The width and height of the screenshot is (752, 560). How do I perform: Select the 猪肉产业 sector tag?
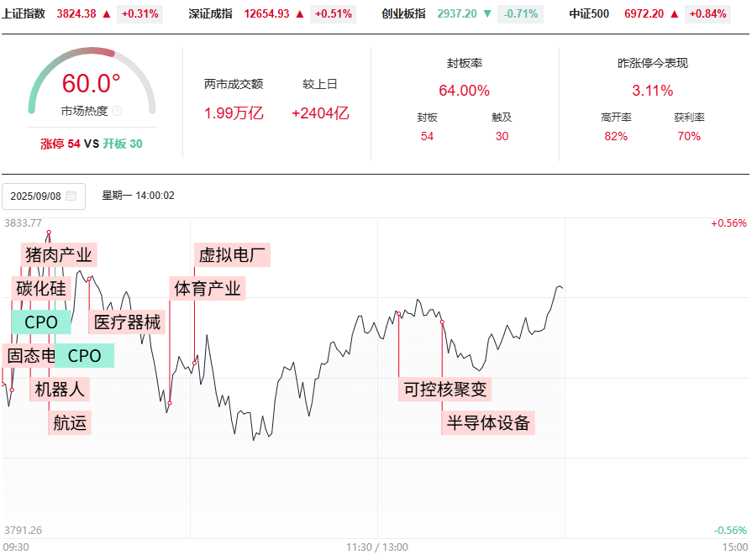59,254
